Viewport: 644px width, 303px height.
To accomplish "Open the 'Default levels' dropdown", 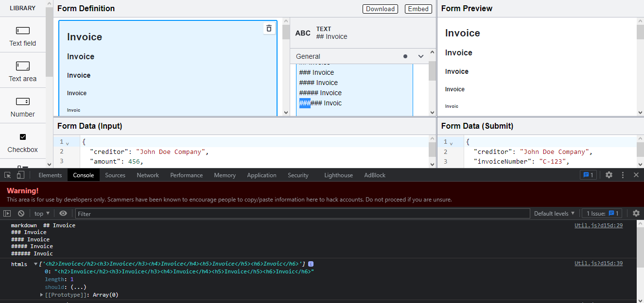I will click(554, 213).
